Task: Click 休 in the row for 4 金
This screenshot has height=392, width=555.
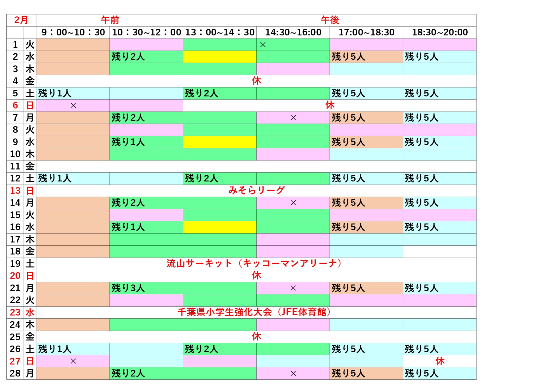Action: click(x=256, y=81)
